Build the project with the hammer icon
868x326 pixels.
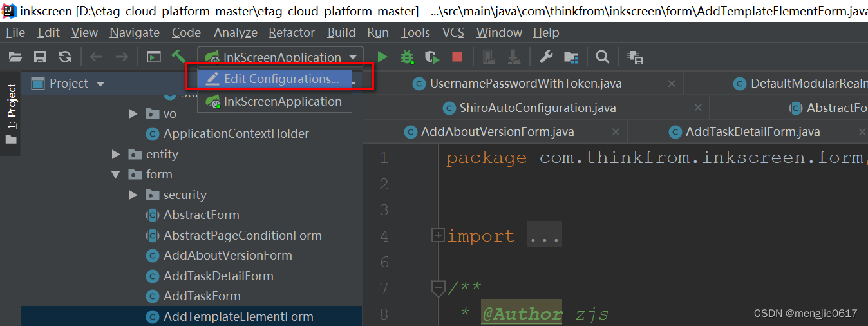[x=178, y=57]
